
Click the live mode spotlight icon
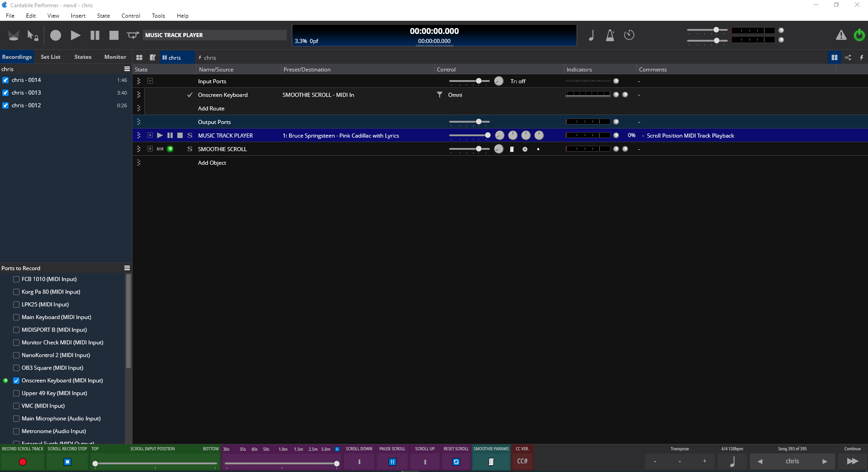point(14,35)
